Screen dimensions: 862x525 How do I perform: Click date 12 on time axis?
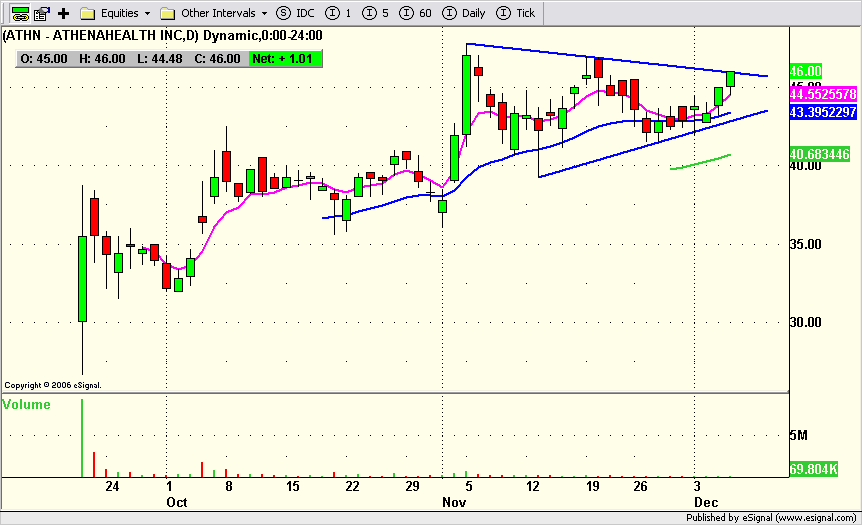[x=533, y=487]
